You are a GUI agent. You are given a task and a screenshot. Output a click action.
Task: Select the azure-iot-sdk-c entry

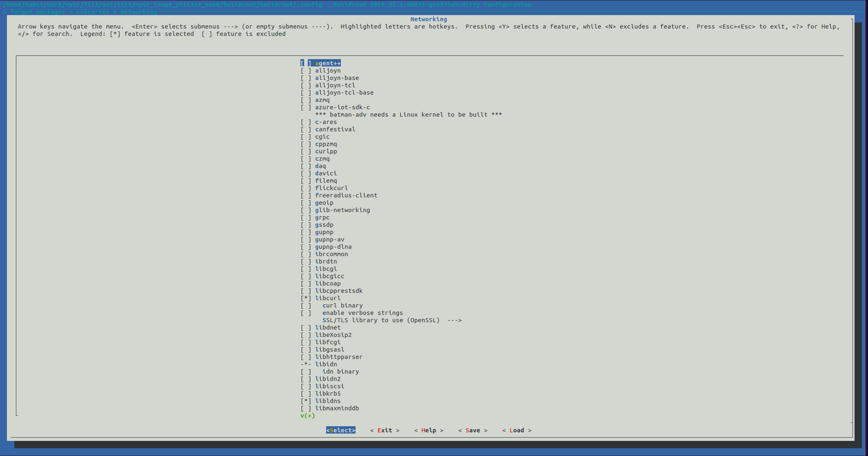342,107
